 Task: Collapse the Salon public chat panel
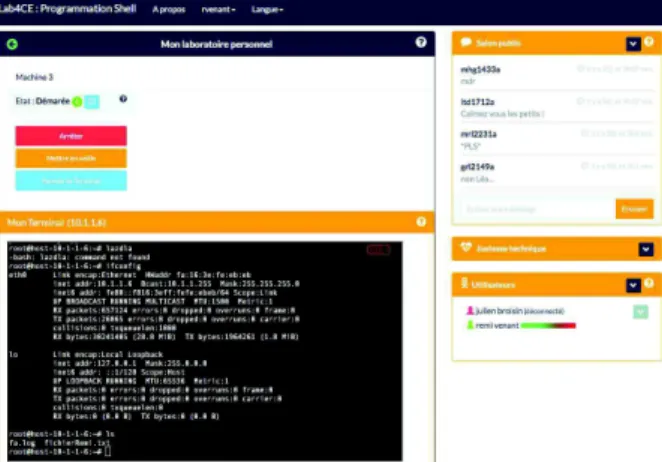click(633, 43)
